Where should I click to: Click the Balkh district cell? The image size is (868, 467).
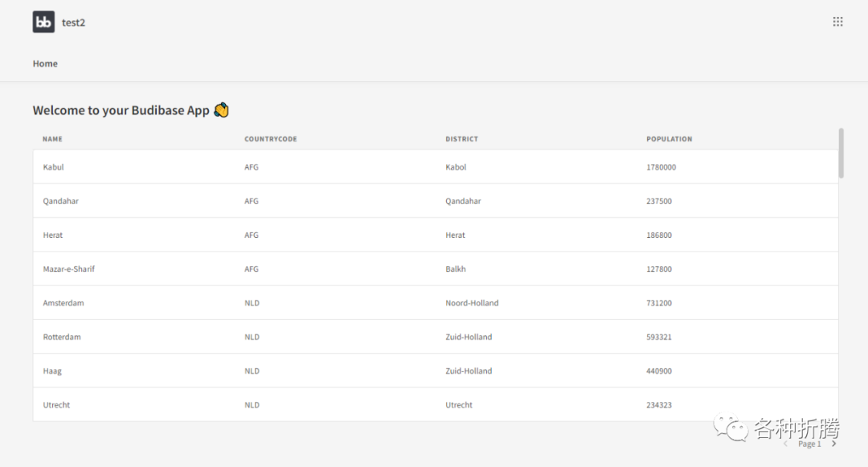[456, 269]
